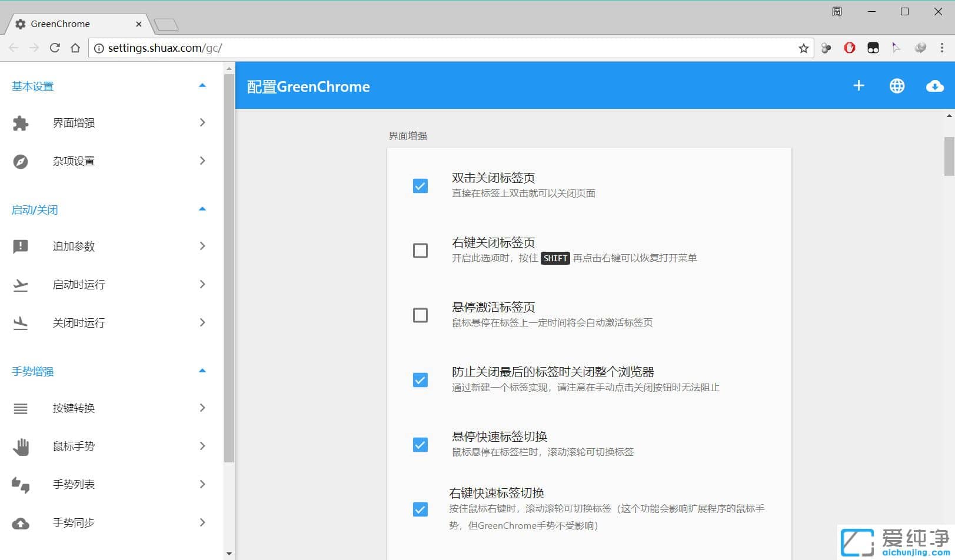Click the 关闭时运行 row label
This screenshot has height=560, width=955.
tap(79, 323)
